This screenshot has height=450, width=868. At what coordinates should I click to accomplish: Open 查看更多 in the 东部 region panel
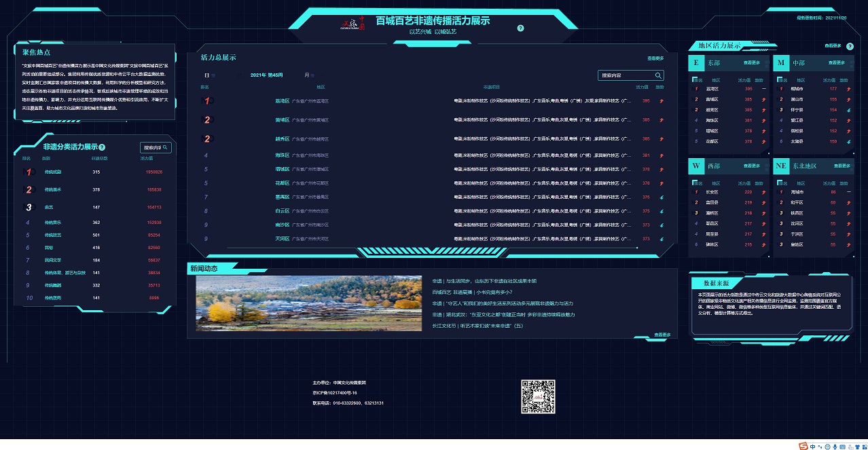click(x=751, y=62)
